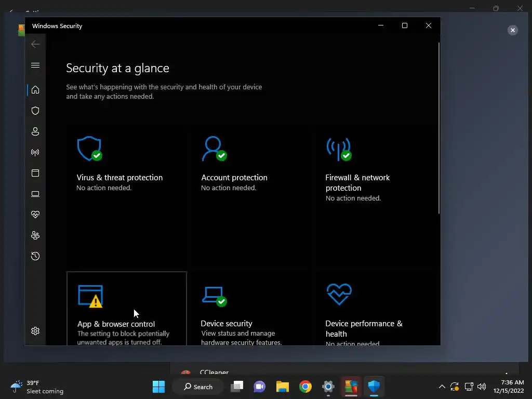Screen dimensions: 532x399
Task: Show hidden system tray icons
Action: (x=442, y=387)
